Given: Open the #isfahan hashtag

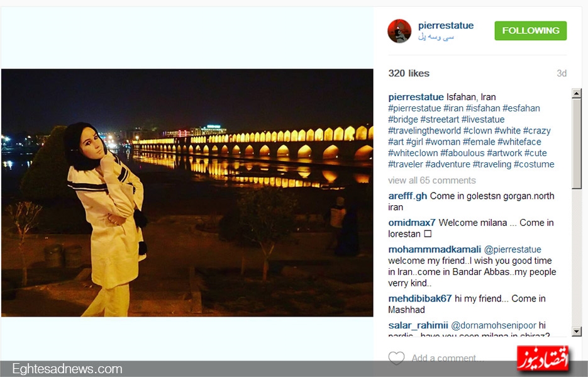Looking at the screenshot, I should 482,108.
